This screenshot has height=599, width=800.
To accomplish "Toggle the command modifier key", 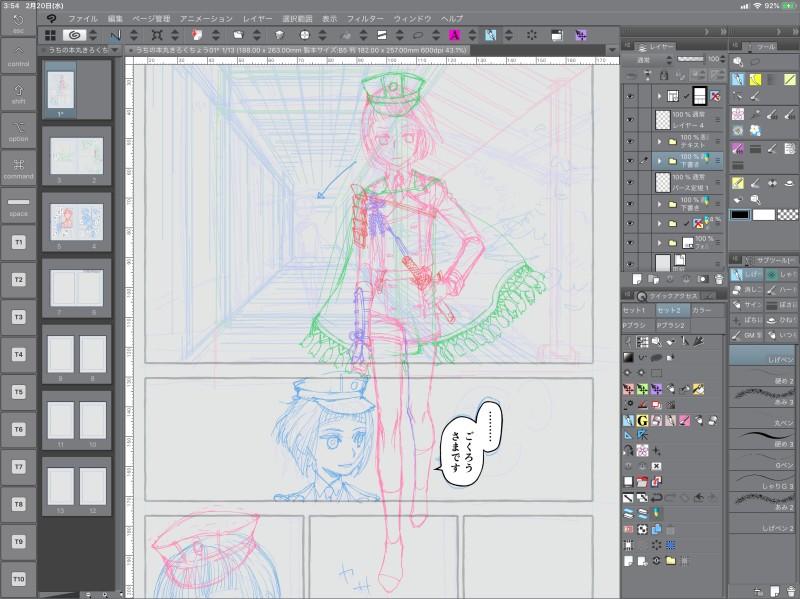I will click(18, 169).
